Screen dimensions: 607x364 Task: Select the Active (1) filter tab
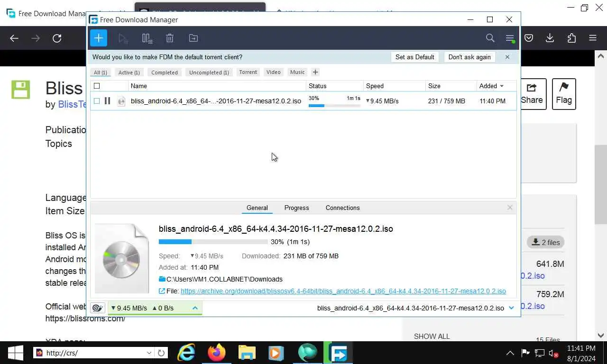click(129, 73)
